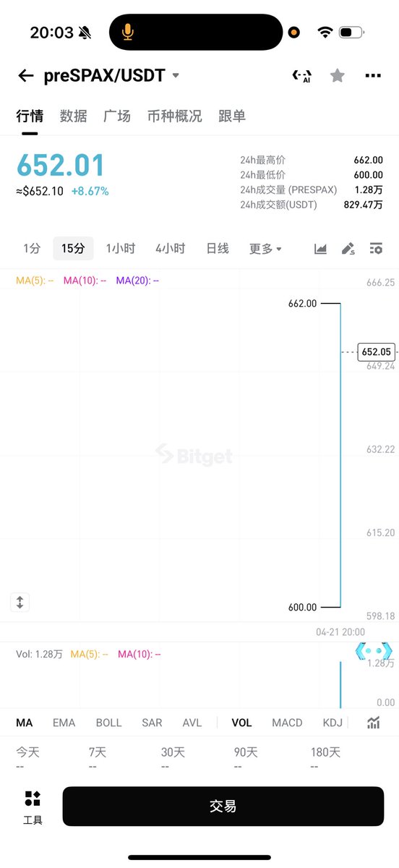
Task: Open the 广场 tab
Action: [x=117, y=116]
